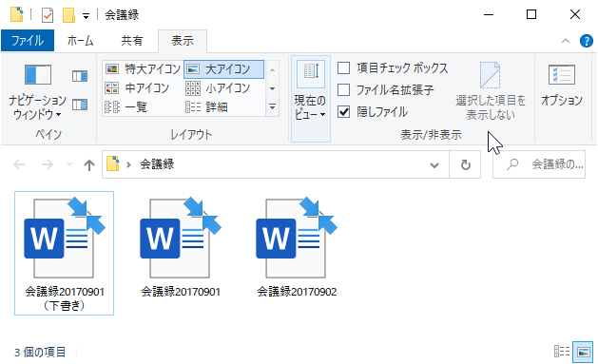Select file 会議録20170901(下書き)
The height and width of the screenshot is (364, 598).
click(x=64, y=253)
